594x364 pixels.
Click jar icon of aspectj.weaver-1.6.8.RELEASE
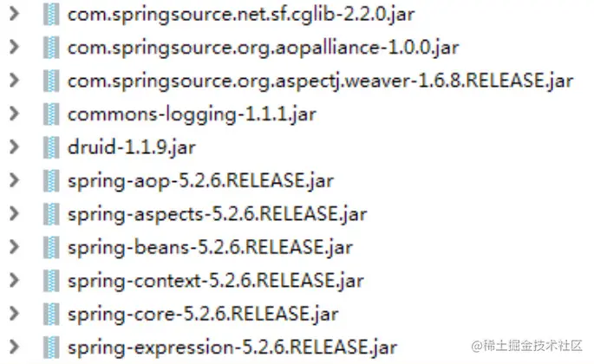[x=51, y=81]
